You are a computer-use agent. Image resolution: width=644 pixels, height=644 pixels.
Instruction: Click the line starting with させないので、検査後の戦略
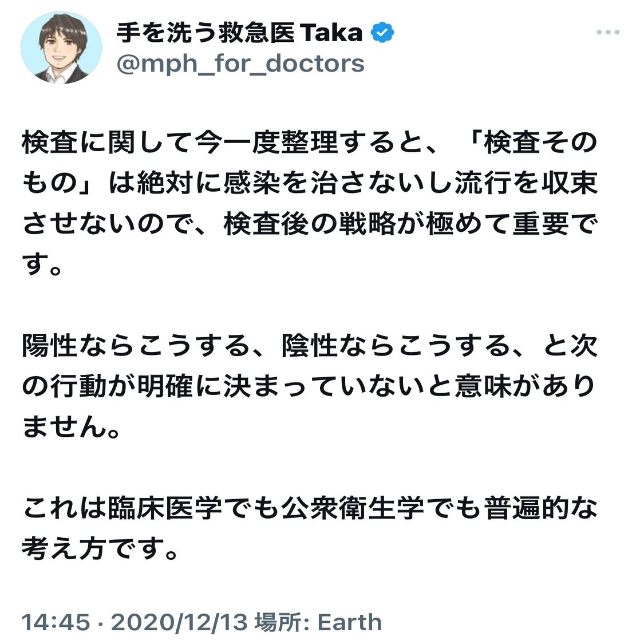click(310, 224)
